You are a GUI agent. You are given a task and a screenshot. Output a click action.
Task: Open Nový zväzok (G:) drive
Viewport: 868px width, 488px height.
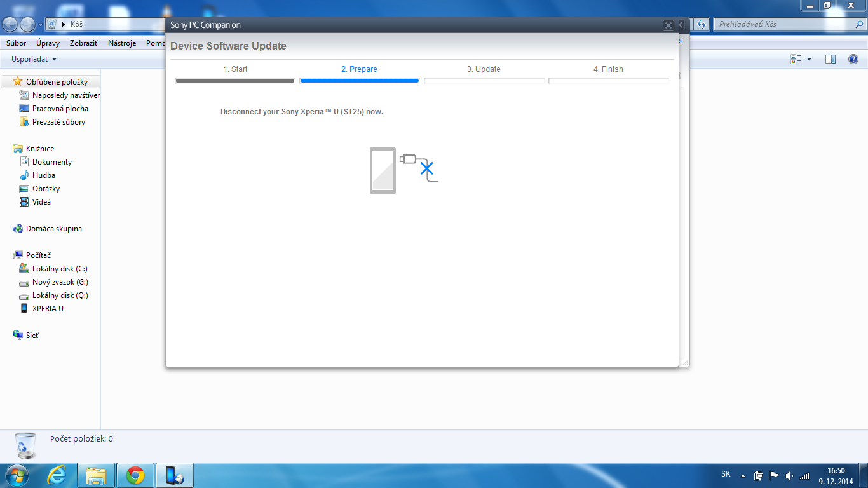(x=53, y=282)
